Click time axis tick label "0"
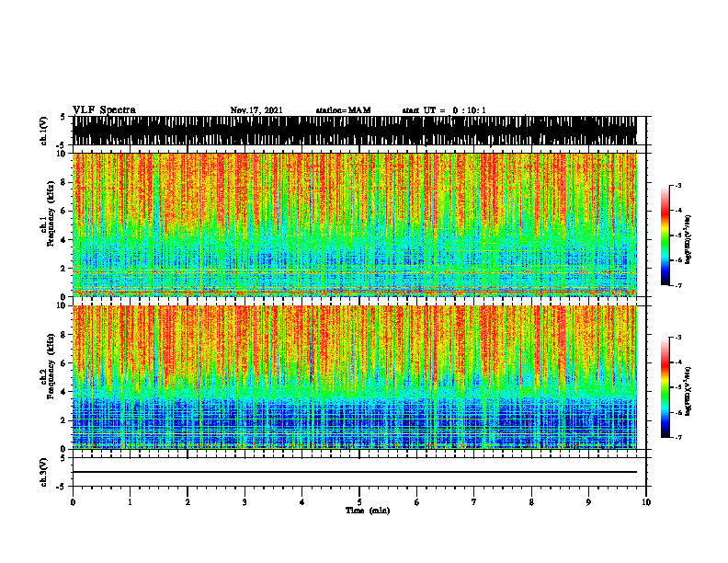 click(x=73, y=502)
